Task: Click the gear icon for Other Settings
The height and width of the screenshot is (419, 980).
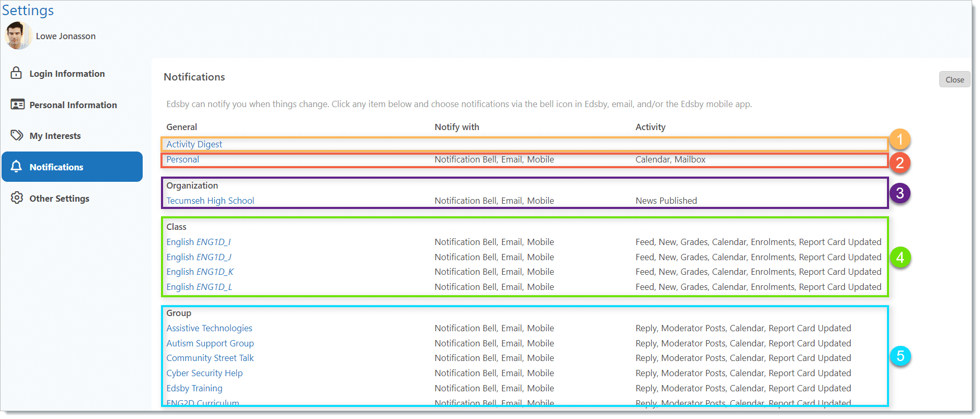Action: coord(17,198)
